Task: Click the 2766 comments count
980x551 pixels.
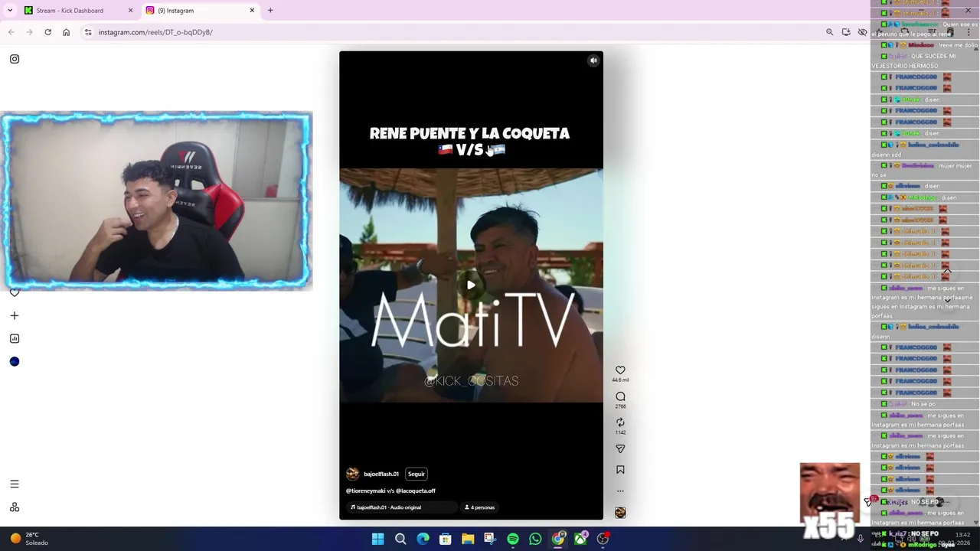Action: (620, 406)
